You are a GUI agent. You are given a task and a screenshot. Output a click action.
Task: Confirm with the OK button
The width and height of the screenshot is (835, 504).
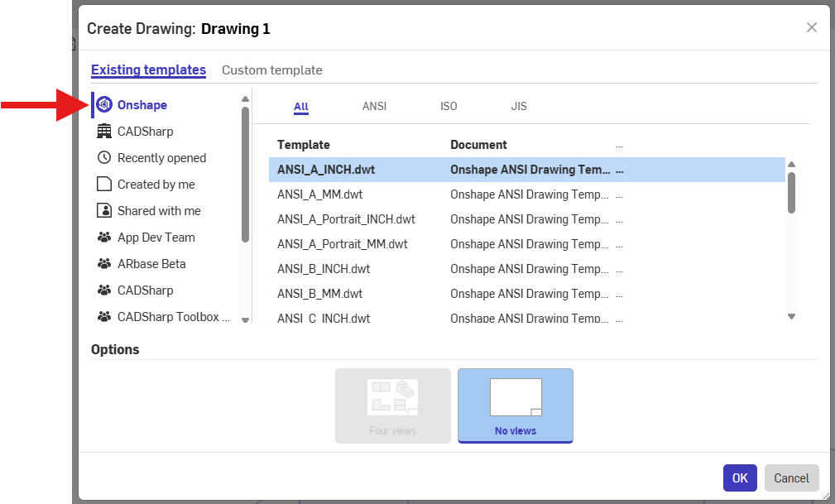740,478
